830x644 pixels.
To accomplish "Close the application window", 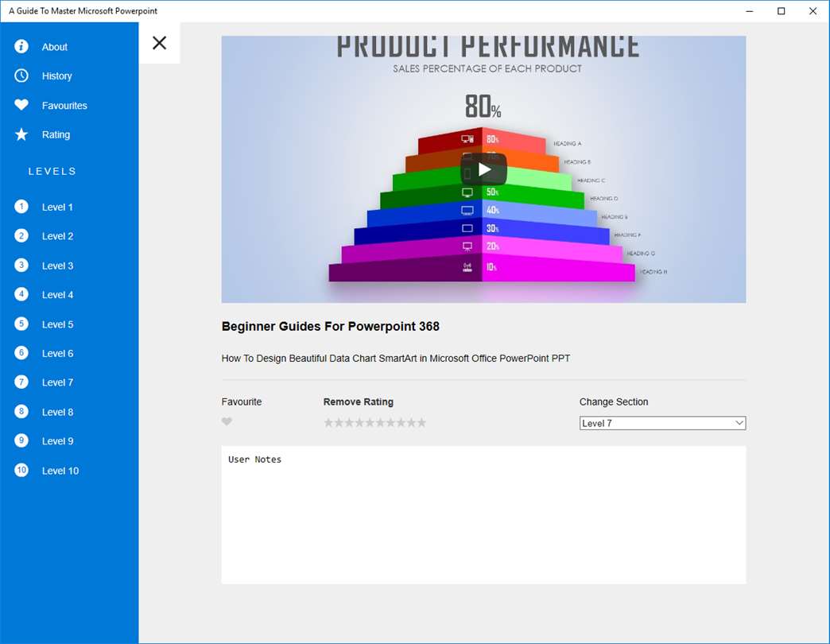I will [x=813, y=11].
